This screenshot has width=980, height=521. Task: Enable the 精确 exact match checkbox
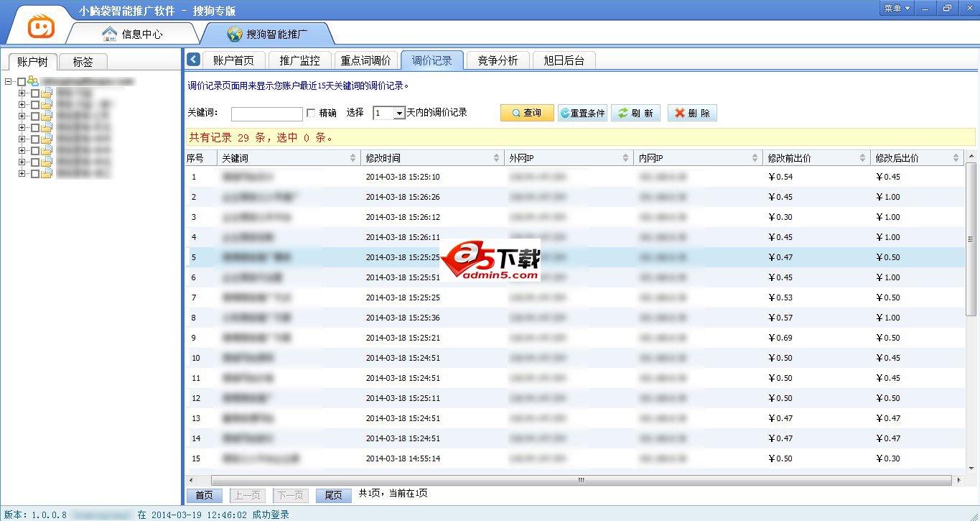coord(311,113)
